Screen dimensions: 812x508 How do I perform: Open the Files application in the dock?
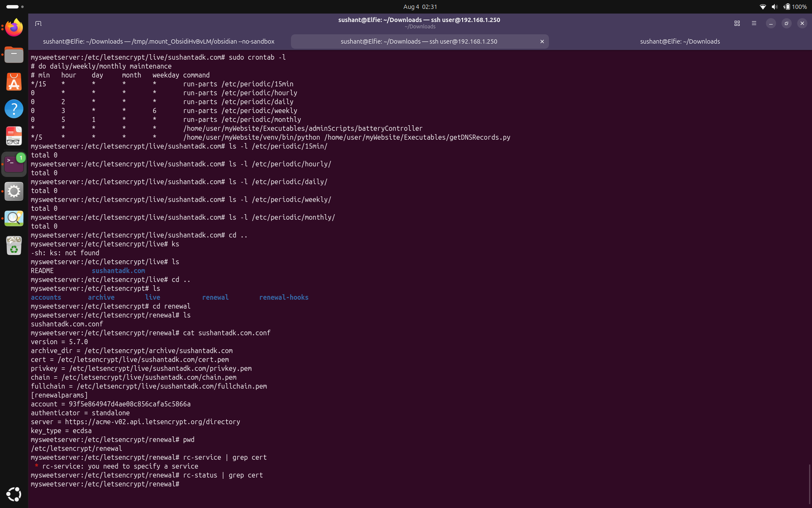coord(14,55)
